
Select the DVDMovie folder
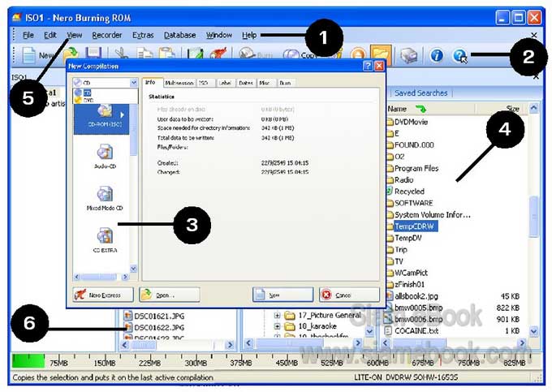pos(408,122)
